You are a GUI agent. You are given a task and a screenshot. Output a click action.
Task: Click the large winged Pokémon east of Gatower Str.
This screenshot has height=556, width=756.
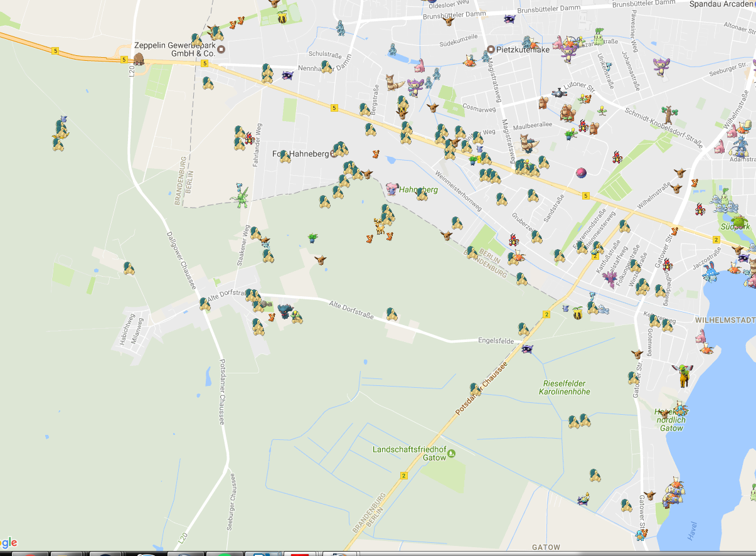[x=682, y=375]
